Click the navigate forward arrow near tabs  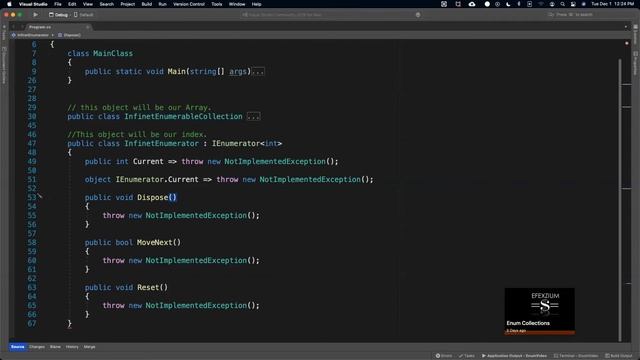click(22, 27)
